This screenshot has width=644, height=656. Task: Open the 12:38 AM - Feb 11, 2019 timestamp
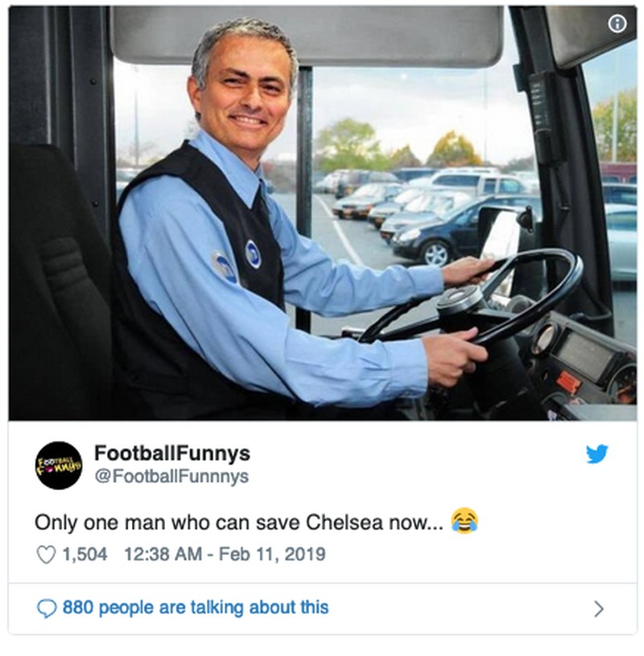click(x=225, y=555)
